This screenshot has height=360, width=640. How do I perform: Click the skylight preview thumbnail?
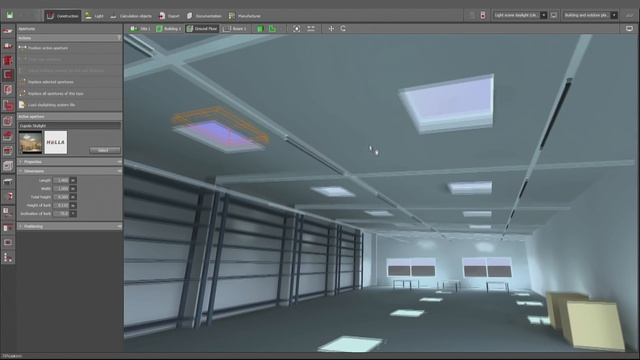31,142
